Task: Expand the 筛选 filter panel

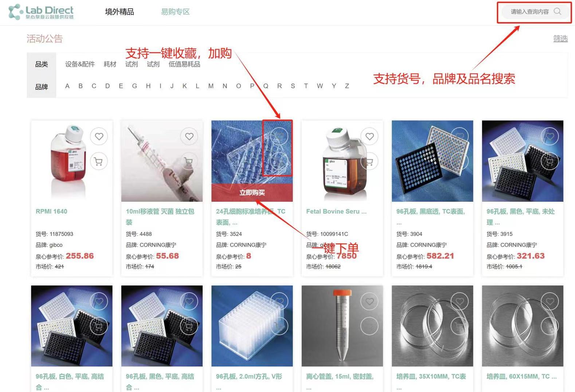Action: tap(560, 39)
